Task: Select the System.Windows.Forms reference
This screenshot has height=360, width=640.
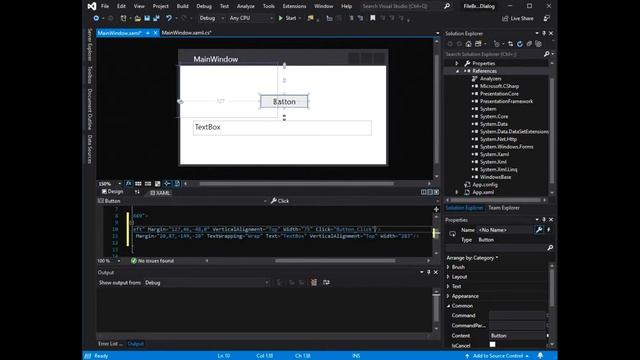Action: point(507,147)
